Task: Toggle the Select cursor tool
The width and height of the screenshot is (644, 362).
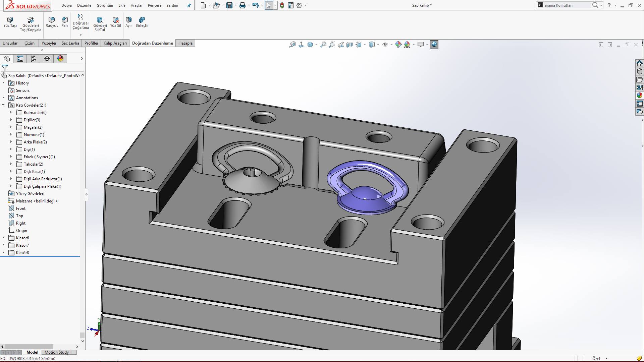Action: pyautogui.click(x=269, y=5)
